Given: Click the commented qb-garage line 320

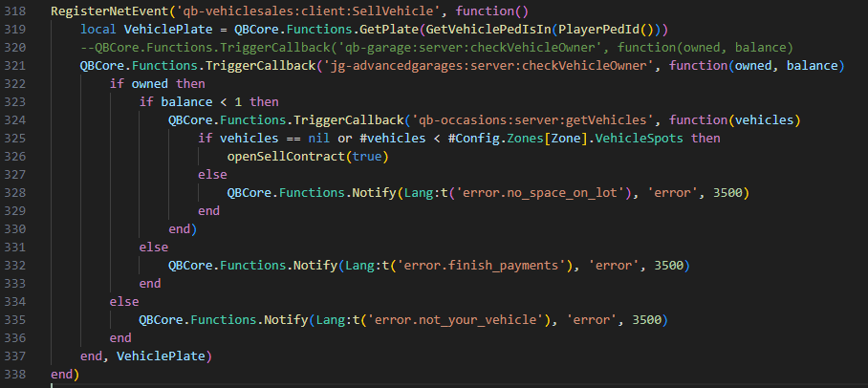Looking at the screenshot, I should 437,48.
